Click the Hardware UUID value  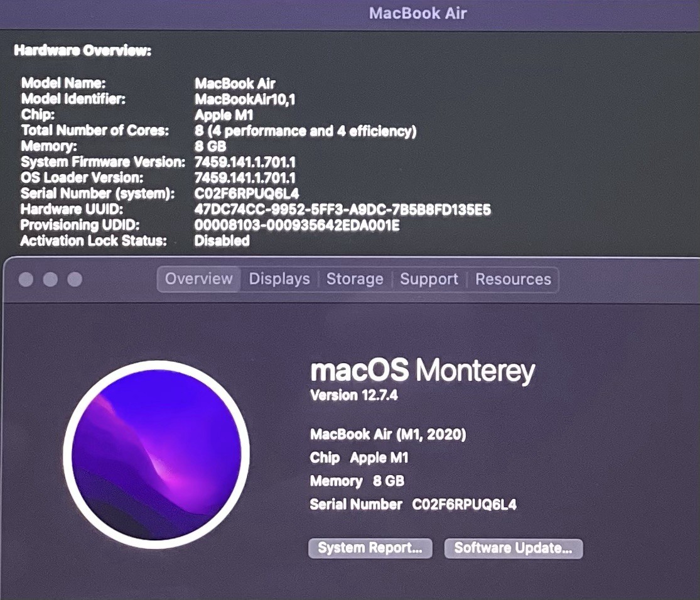(342, 210)
